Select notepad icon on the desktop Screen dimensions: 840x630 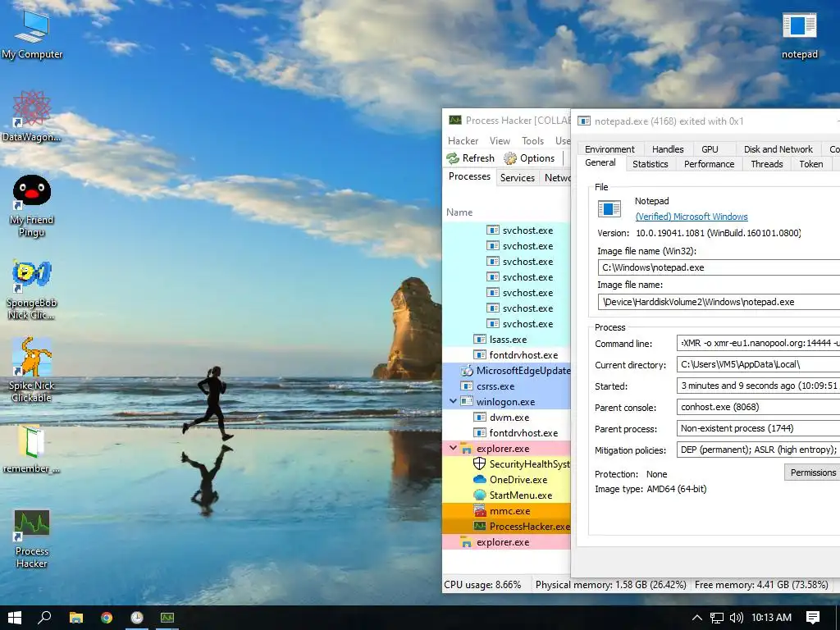(x=799, y=35)
